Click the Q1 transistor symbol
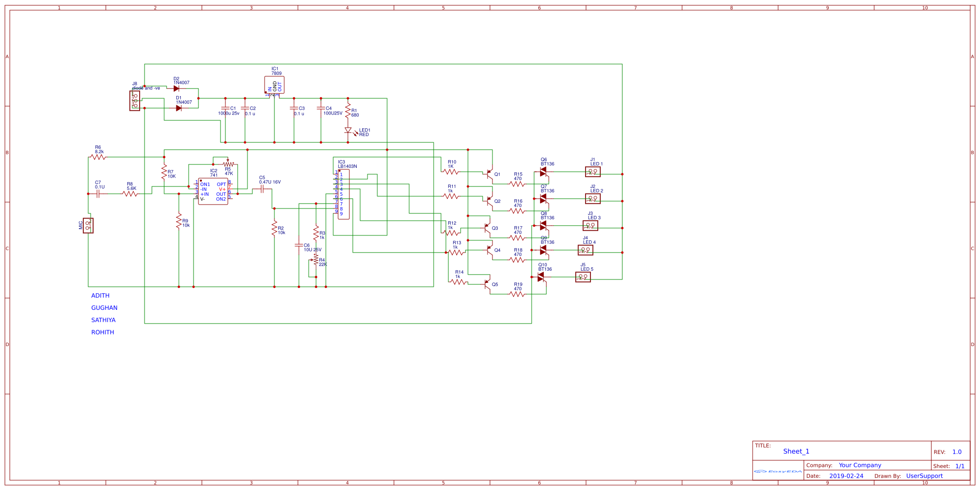This screenshot has height=490, width=980. click(489, 173)
